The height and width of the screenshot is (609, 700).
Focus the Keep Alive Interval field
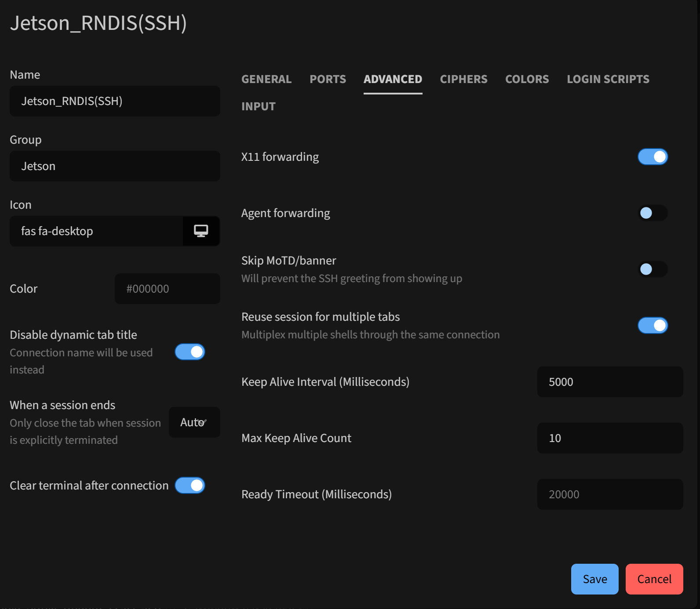610,382
